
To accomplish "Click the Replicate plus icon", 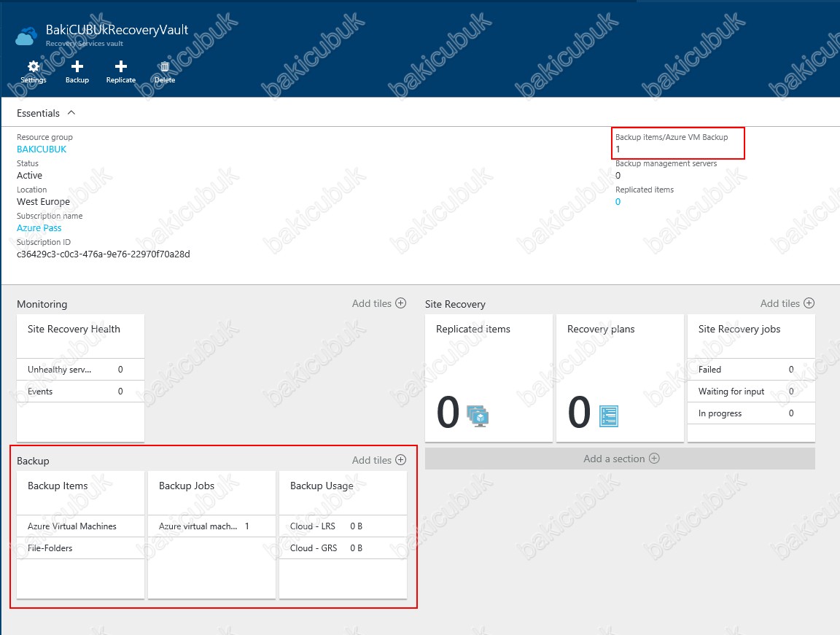I will tap(121, 66).
